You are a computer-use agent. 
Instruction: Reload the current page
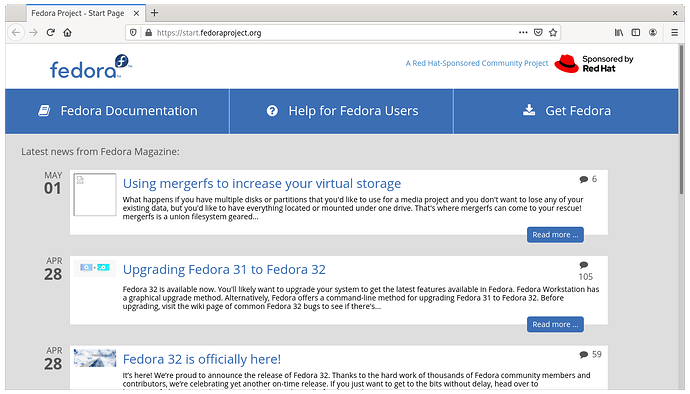(51, 33)
